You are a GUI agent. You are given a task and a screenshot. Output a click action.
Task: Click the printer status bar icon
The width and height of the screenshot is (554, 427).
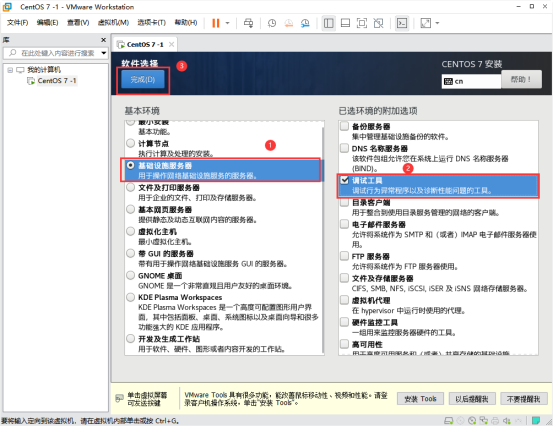coord(495,421)
